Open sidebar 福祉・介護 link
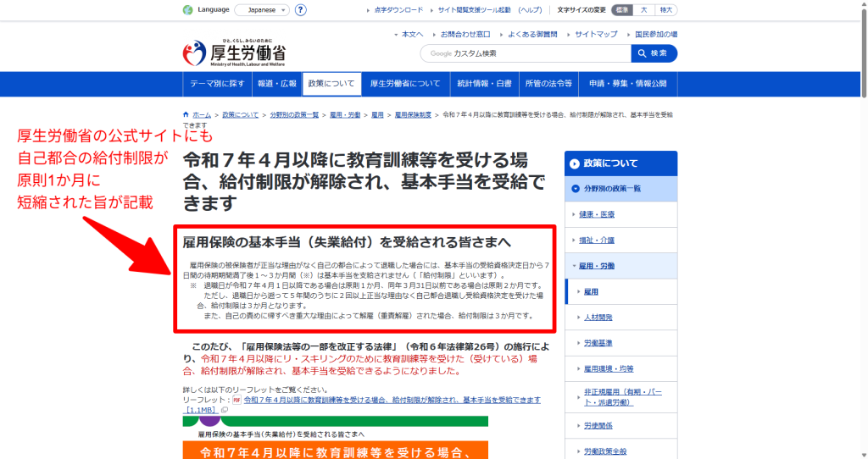The width and height of the screenshot is (868, 459). (x=597, y=241)
